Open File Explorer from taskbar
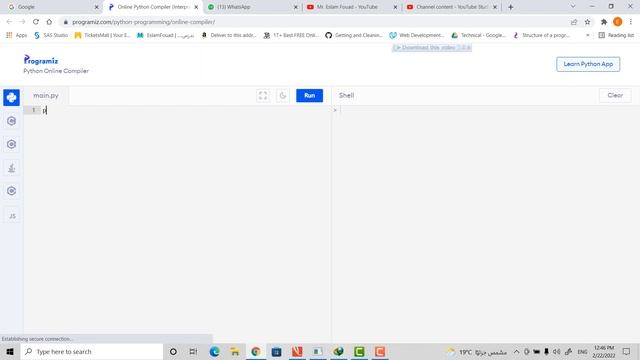Image resolution: width=640 pixels, height=360 pixels. (x=235, y=351)
